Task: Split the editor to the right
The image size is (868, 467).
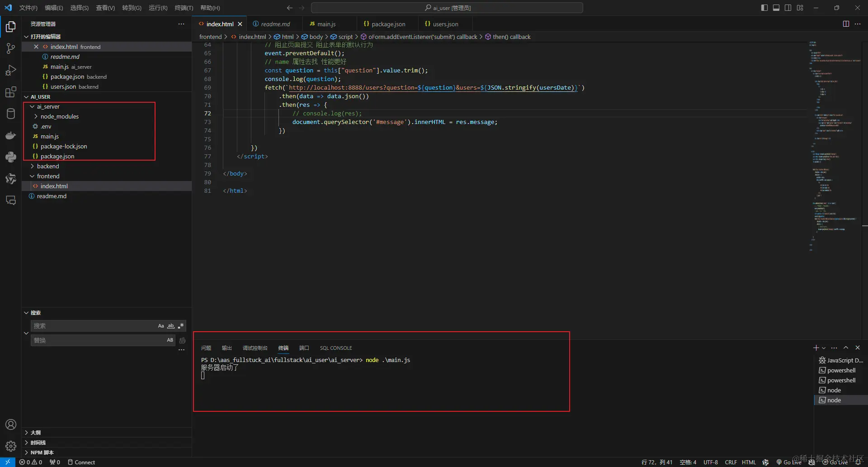Action: [846, 24]
